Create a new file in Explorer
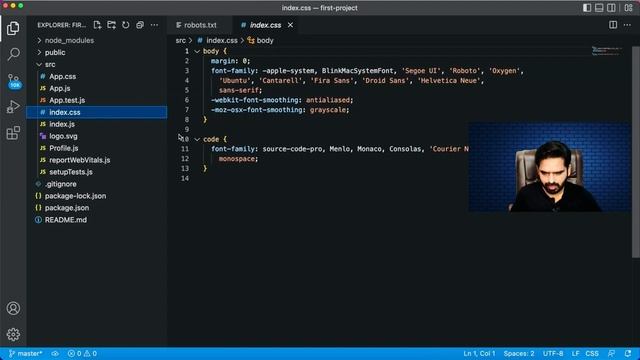Viewport: 640px width, 360px height. pyautogui.click(x=97, y=25)
